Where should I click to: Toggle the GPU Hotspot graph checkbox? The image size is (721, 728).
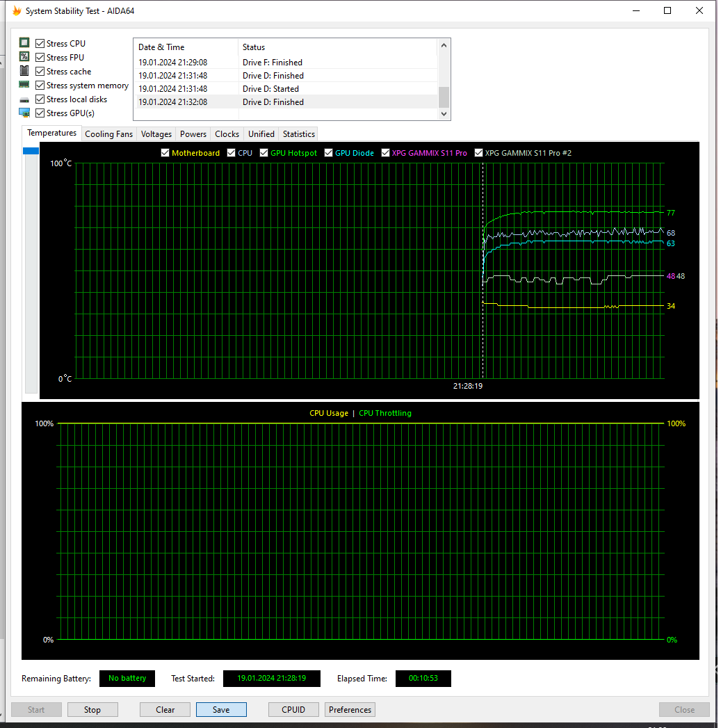(x=264, y=153)
